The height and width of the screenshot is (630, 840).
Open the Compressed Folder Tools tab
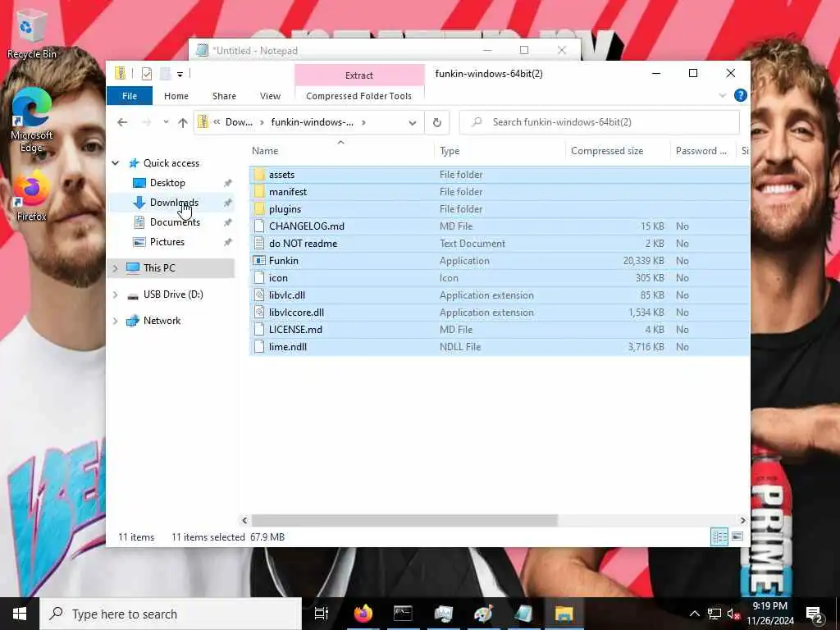tap(359, 96)
